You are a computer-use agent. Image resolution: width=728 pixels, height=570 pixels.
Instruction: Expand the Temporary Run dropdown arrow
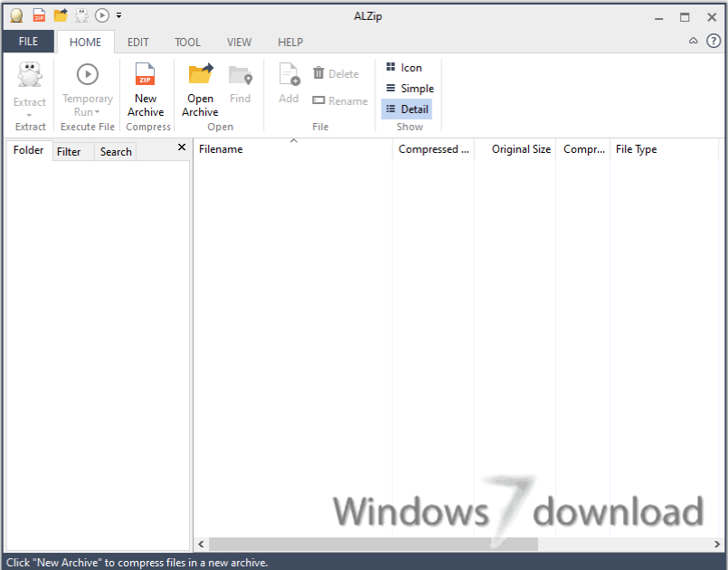[97, 112]
